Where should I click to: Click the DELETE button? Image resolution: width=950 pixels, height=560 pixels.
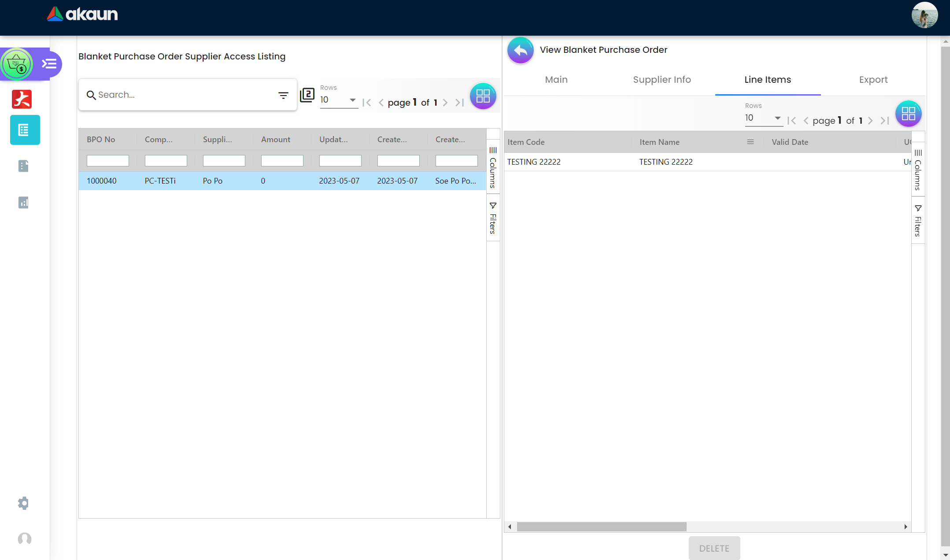point(714,548)
